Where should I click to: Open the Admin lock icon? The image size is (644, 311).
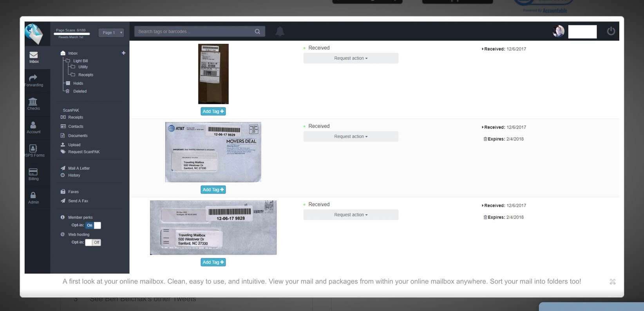pos(33,198)
